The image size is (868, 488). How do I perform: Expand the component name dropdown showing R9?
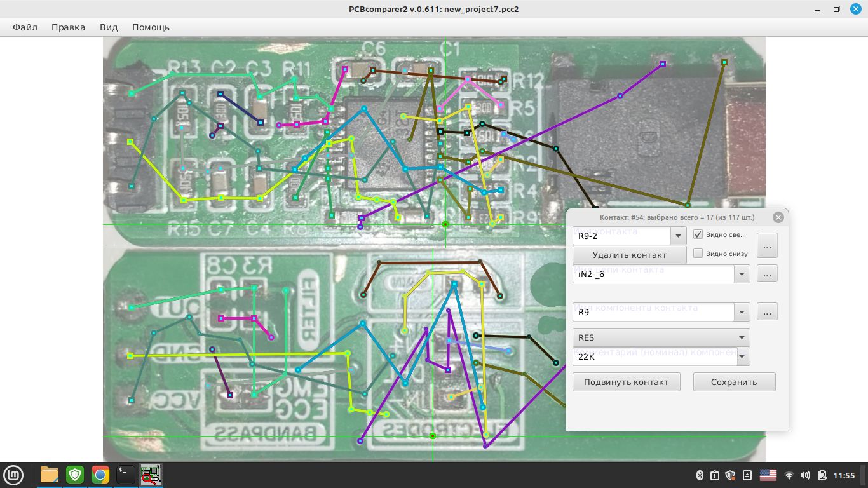[742, 312]
